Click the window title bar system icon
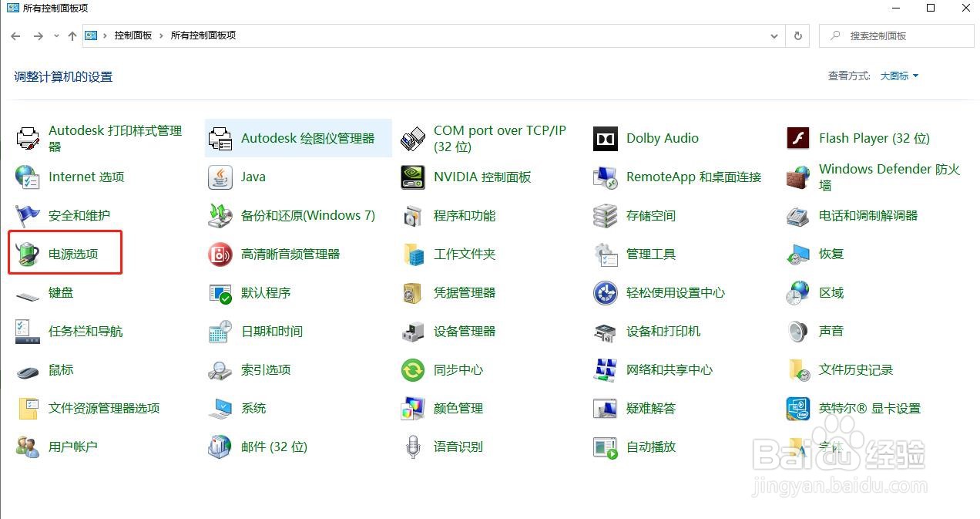The height and width of the screenshot is (519, 980). 12,8
